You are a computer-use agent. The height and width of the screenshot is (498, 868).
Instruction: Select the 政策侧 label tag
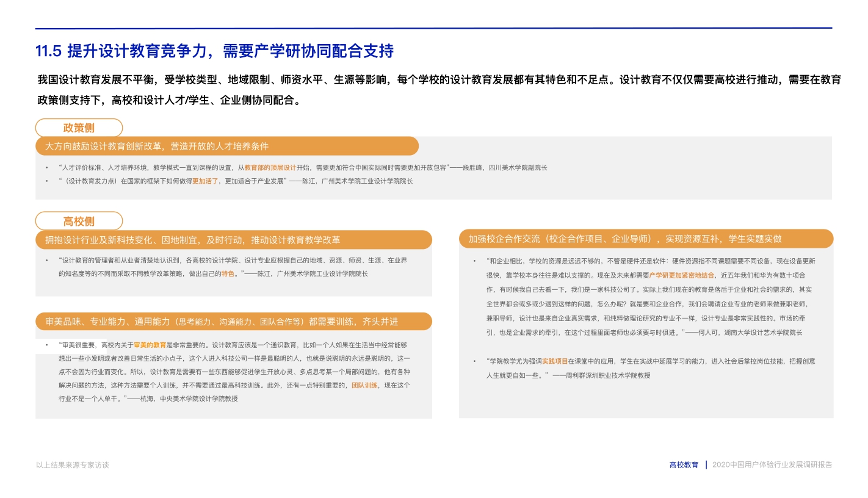(x=79, y=128)
